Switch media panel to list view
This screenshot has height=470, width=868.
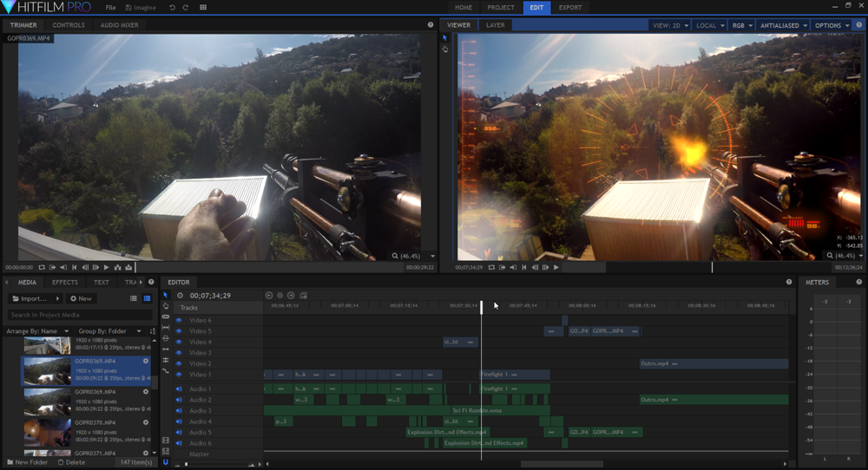click(x=134, y=298)
